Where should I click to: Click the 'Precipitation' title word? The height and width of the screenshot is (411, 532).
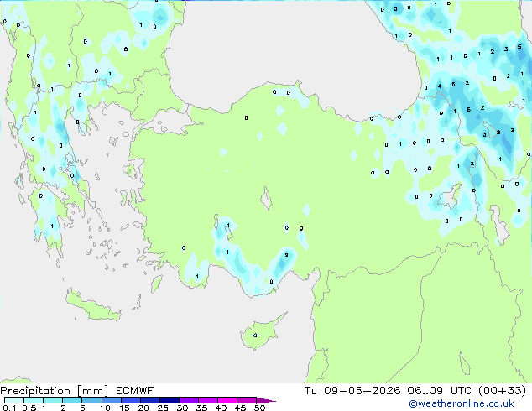point(35,391)
